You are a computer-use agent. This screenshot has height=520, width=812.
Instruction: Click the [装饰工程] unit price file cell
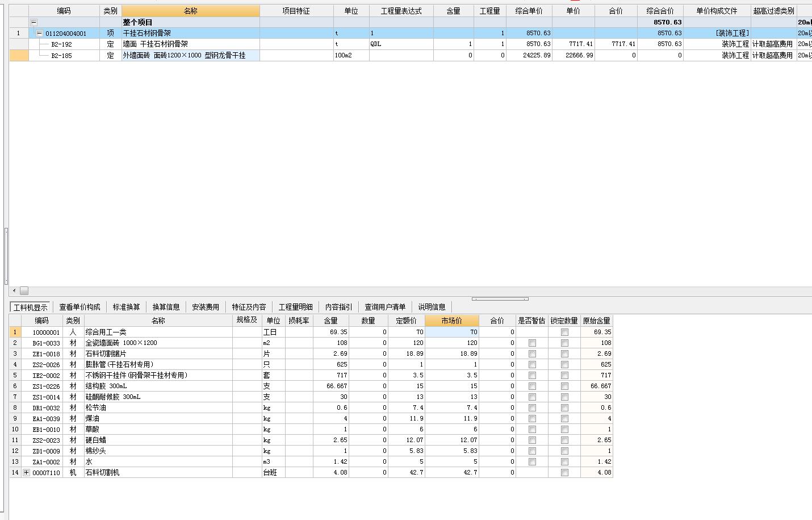pyautogui.click(x=717, y=33)
